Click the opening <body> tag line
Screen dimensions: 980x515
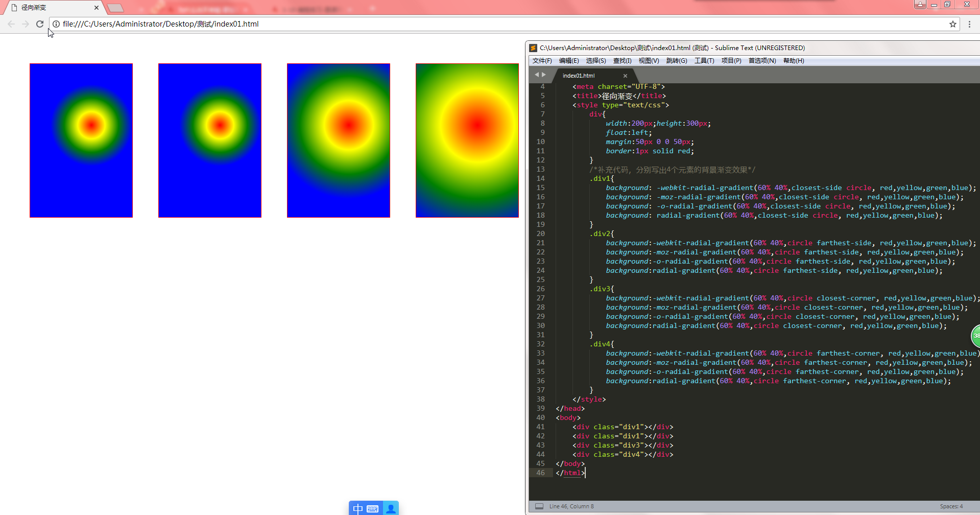pyautogui.click(x=568, y=418)
